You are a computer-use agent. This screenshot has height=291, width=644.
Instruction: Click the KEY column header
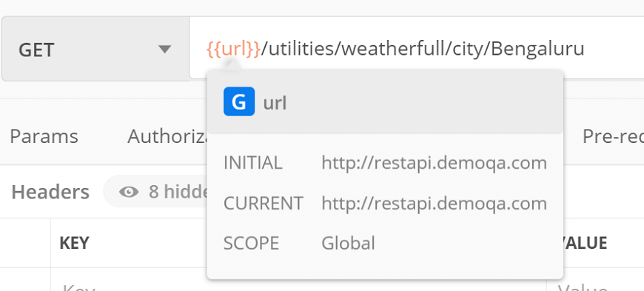pyautogui.click(x=74, y=243)
